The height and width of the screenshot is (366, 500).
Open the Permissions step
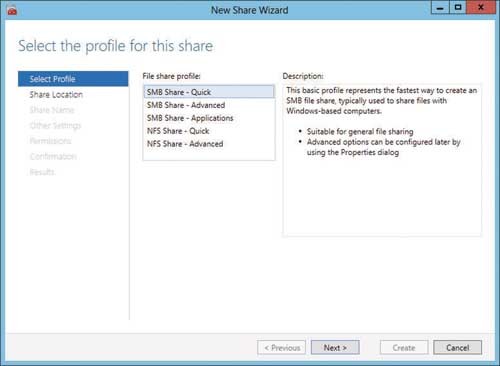73,141
